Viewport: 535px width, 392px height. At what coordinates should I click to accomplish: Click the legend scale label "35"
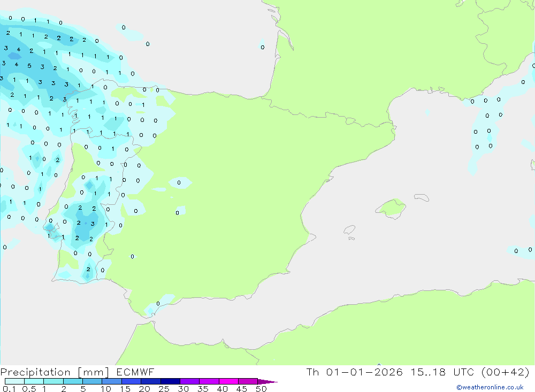pos(203,389)
